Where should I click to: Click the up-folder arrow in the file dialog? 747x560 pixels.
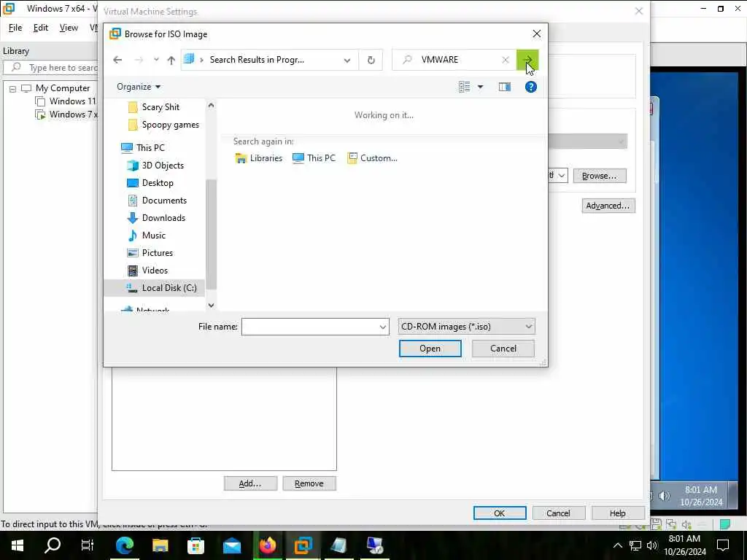[171, 60]
